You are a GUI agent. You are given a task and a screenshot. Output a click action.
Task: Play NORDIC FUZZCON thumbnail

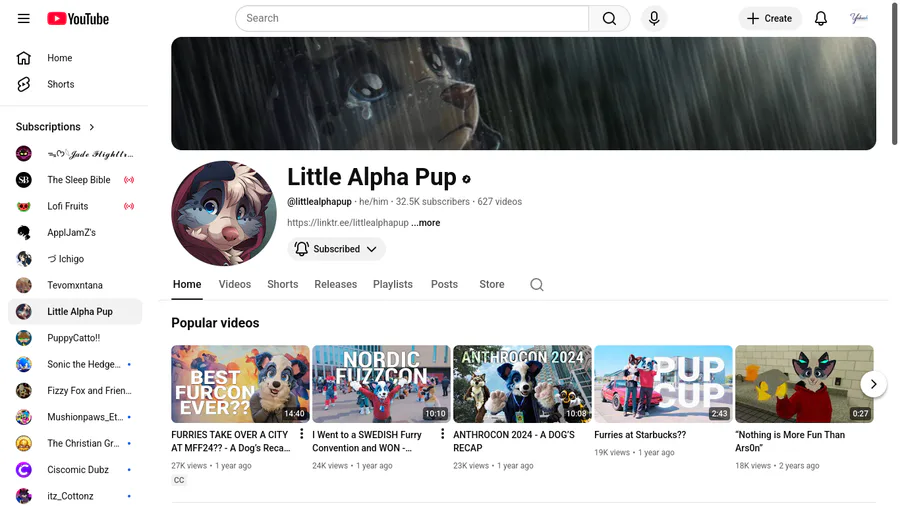coord(381,384)
